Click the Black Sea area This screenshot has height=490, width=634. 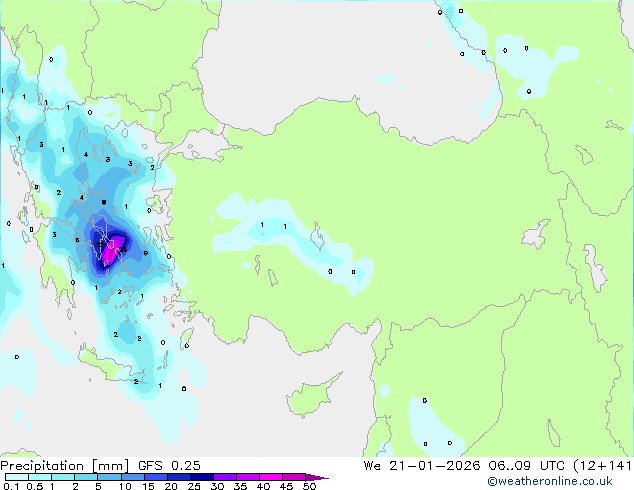coord(330,50)
